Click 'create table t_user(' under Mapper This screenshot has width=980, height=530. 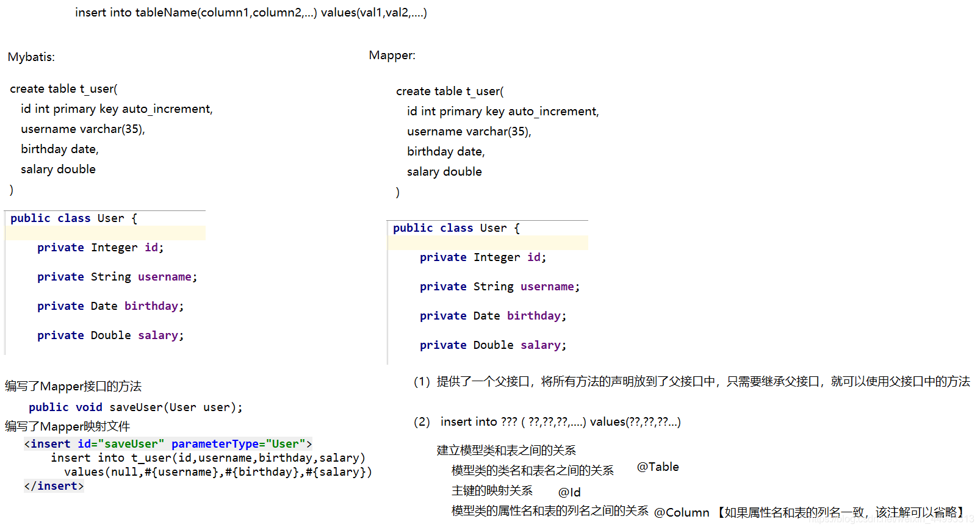(450, 91)
